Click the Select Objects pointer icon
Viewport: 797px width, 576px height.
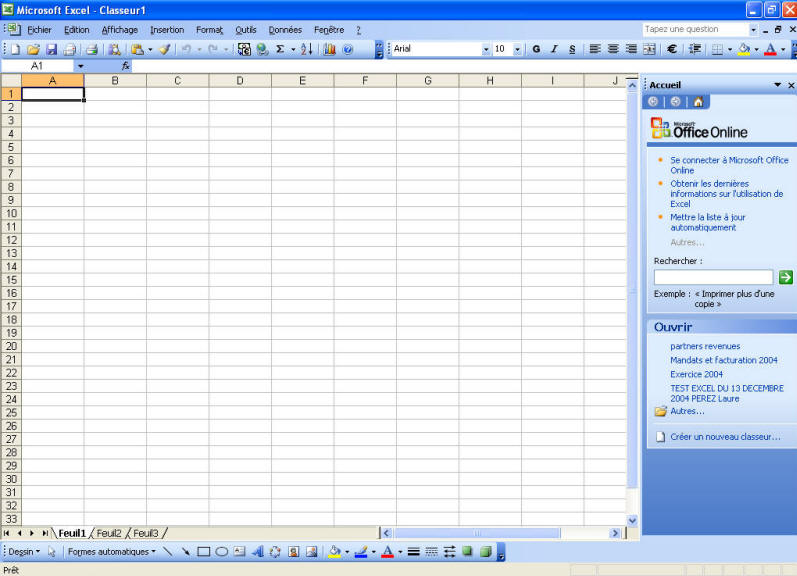click(x=51, y=552)
